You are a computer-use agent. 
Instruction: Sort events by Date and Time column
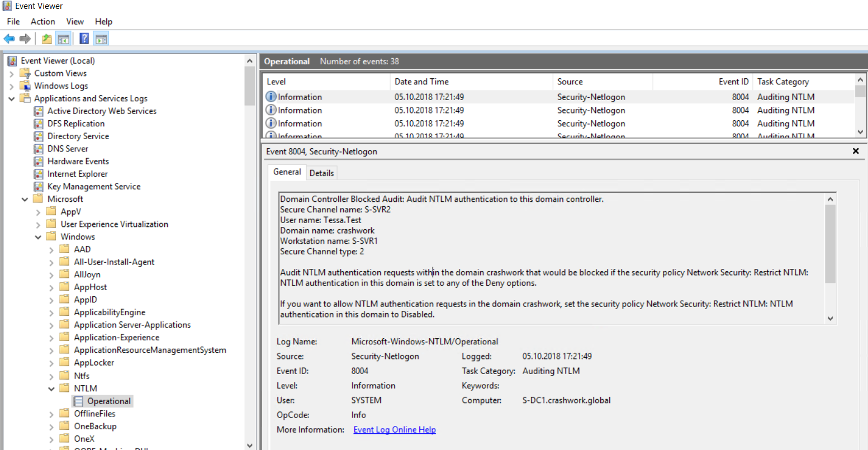pos(471,82)
